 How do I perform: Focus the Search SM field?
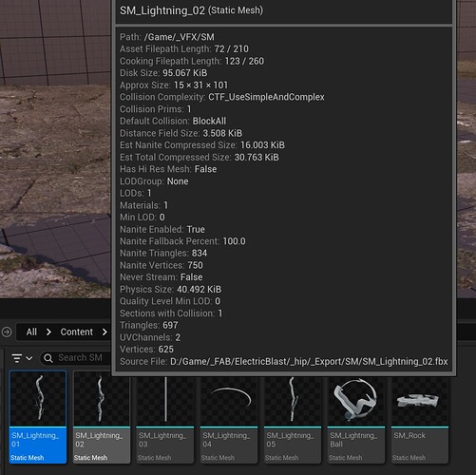pos(76,358)
